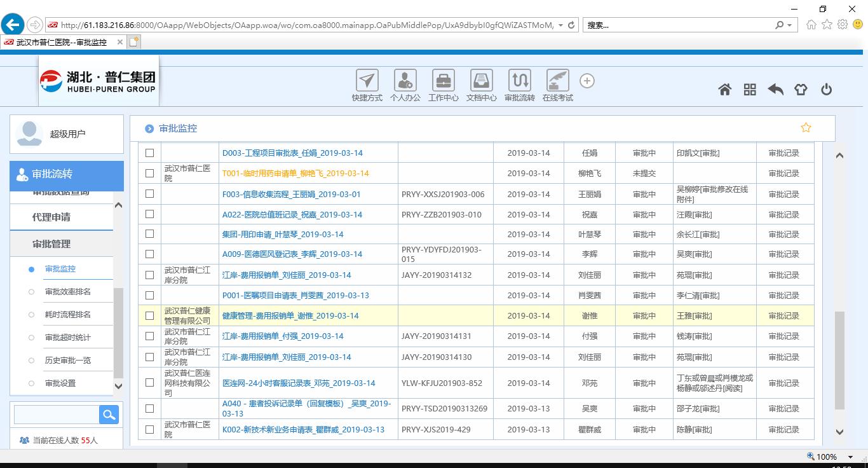Select 审批效率排名 in sidebar menu
The width and height of the screenshot is (868, 468).
coord(68,292)
